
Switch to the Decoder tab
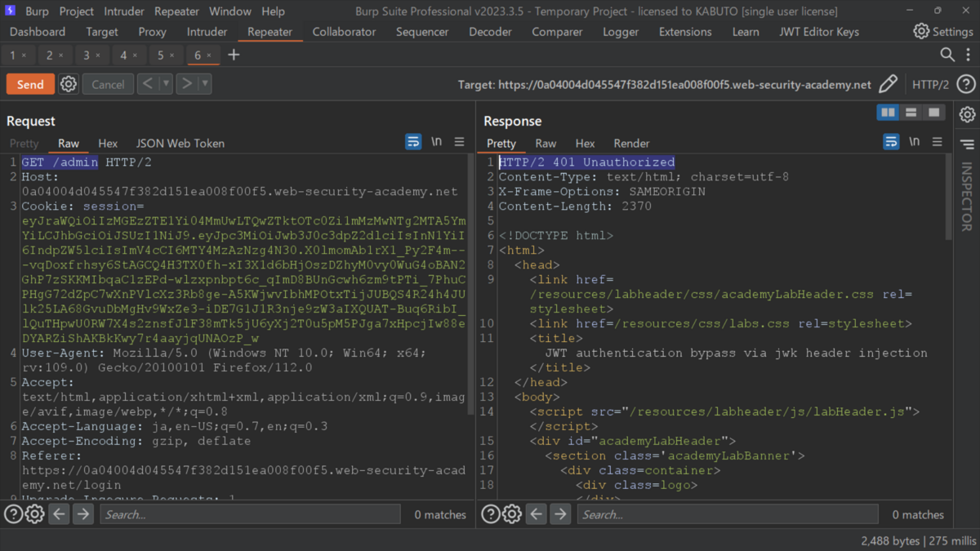(490, 32)
